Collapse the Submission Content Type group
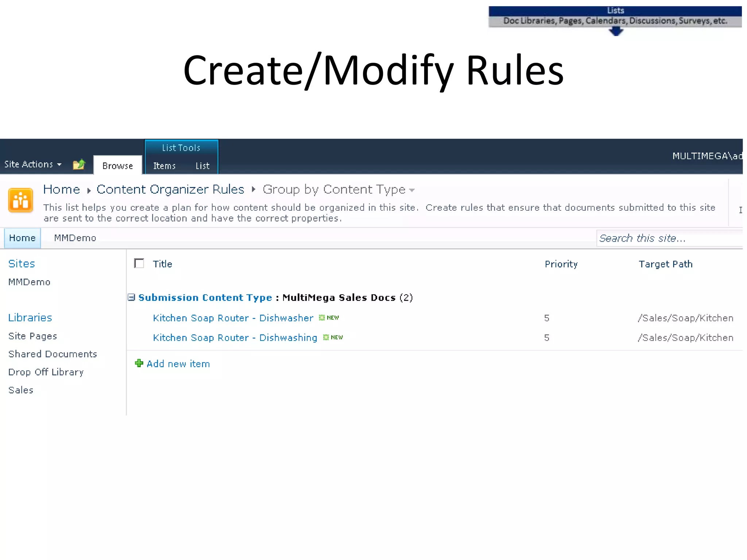 coord(131,297)
